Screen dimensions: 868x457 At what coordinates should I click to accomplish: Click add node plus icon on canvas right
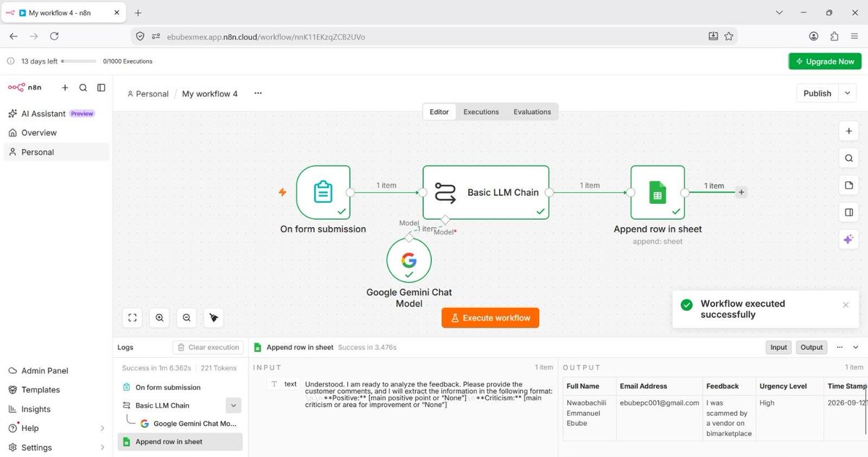click(x=848, y=132)
